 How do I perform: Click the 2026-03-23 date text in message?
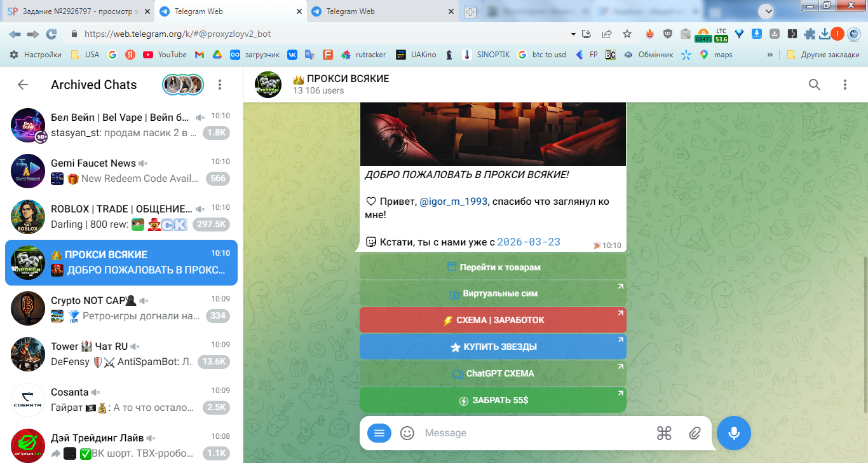click(529, 242)
